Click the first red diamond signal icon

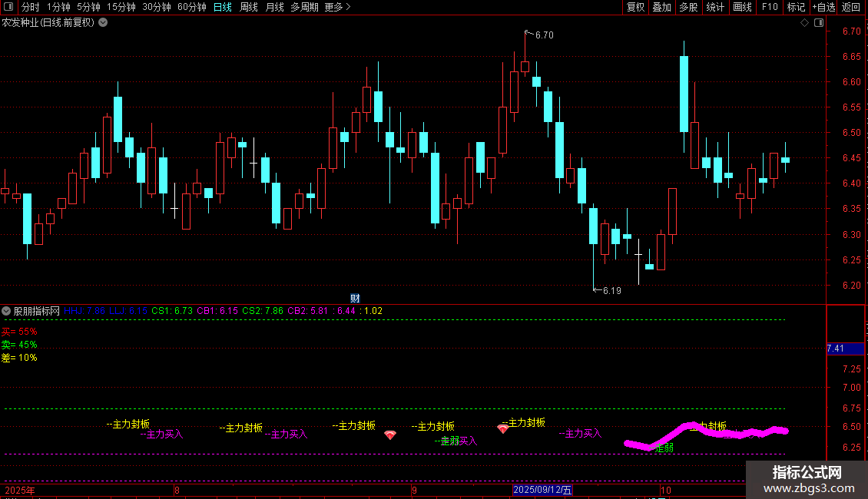point(390,435)
